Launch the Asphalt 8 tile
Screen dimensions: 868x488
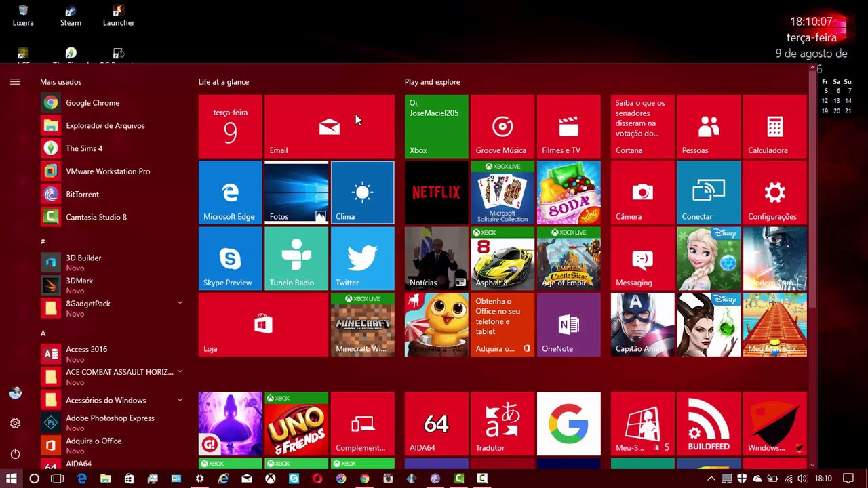click(x=502, y=258)
